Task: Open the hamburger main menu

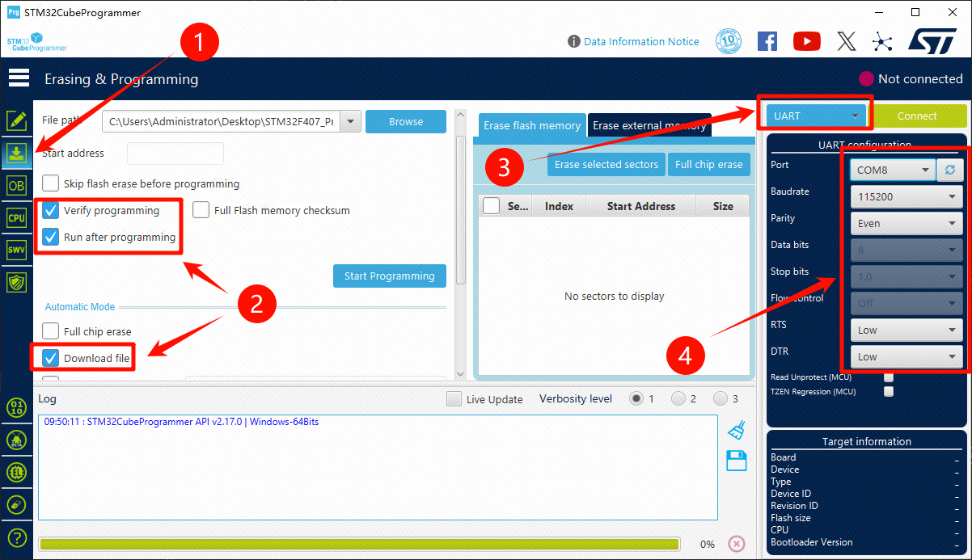Action: pyautogui.click(x=19, y=78)
